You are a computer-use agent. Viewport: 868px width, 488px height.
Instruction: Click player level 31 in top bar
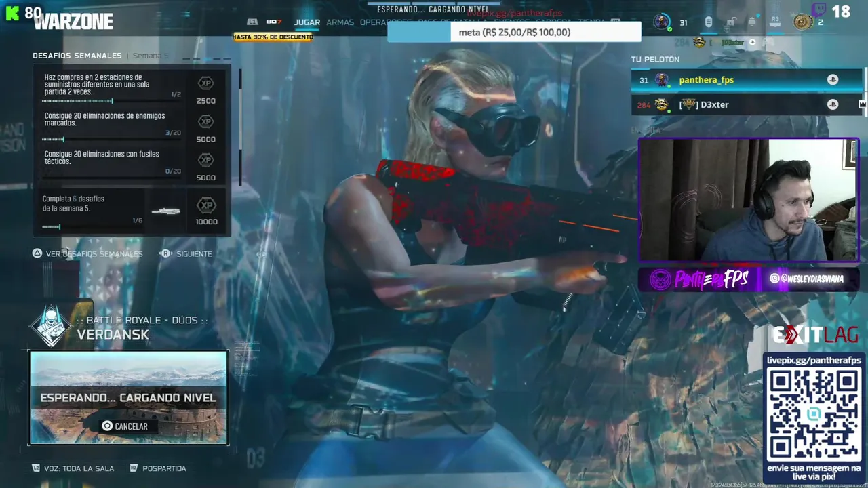pyautogui.click(x=684, y=23)
